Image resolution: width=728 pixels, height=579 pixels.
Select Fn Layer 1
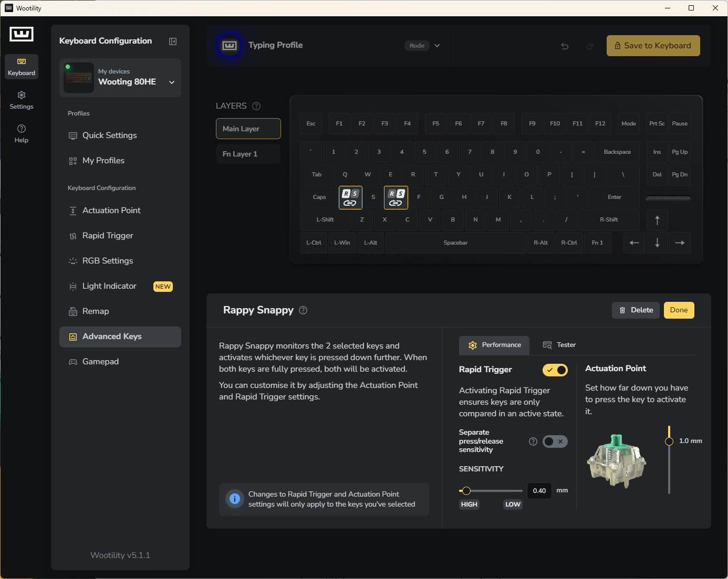point(248,154)
